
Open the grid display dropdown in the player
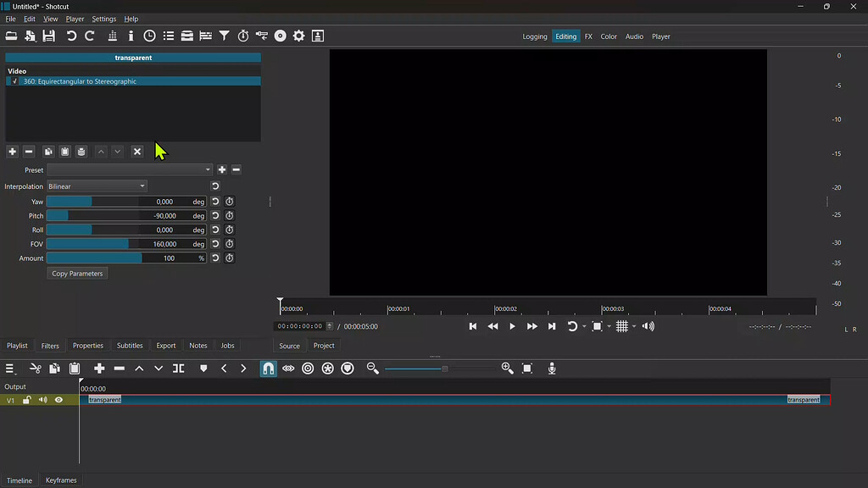tap(633, 326)
